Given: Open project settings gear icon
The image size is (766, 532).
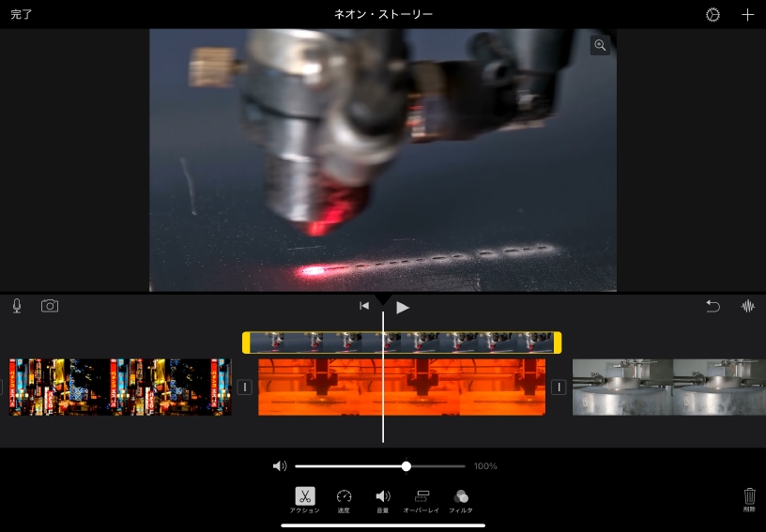Looking at the screenshot, I should coord(712,15).
